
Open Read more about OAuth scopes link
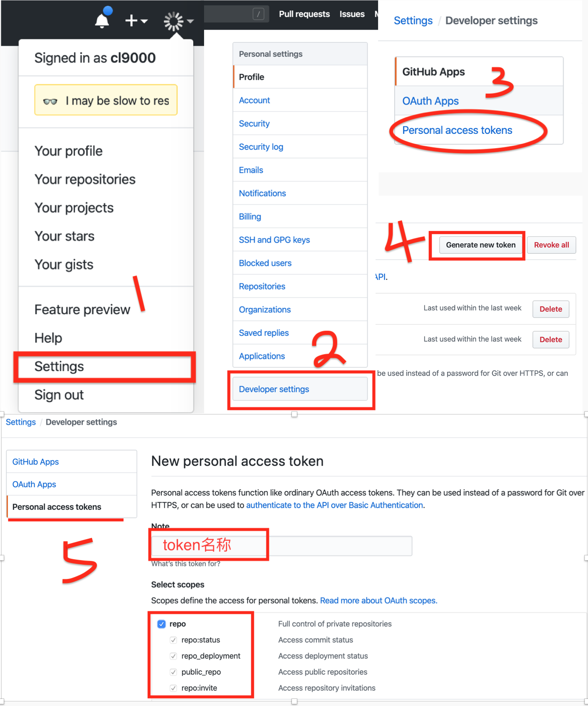pyautogui.click(x=378, y=601)
